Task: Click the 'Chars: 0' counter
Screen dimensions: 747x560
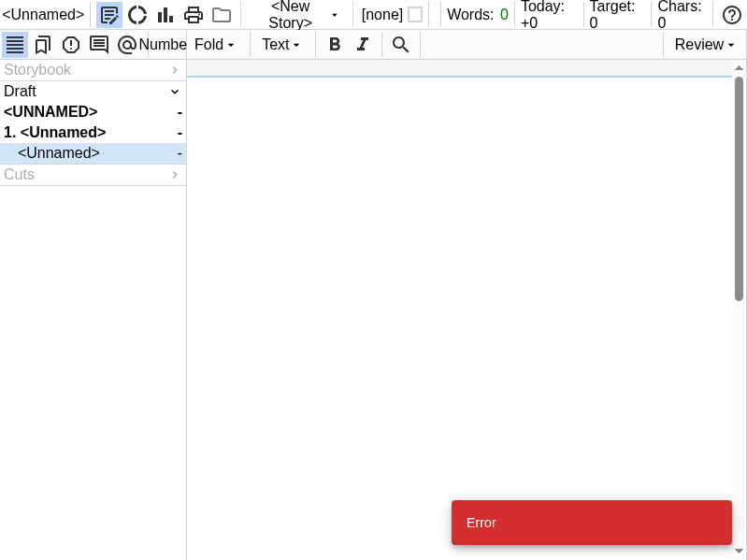Action: (x=680, y=14)
